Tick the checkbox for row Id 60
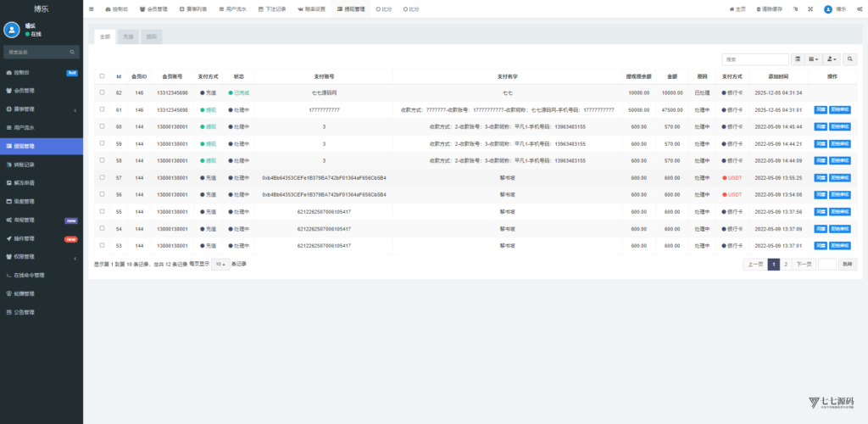This screenshot has width=868, height=424. click(102, 126)
